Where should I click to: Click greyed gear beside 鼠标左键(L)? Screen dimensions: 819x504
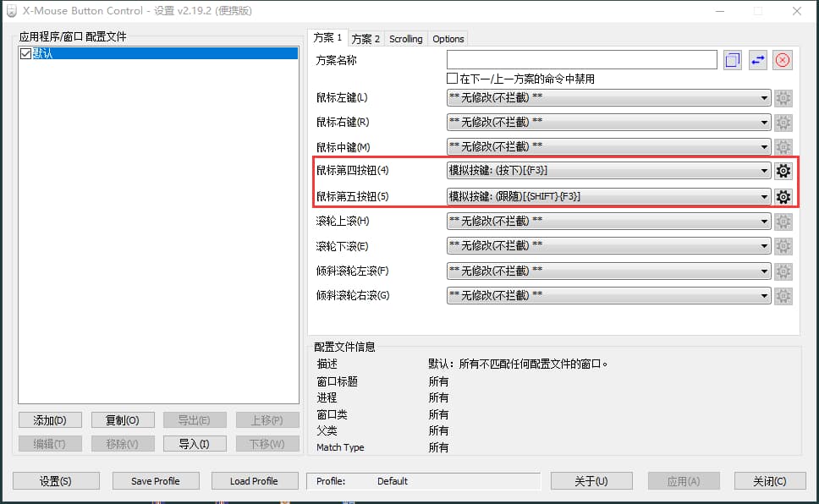click(783, 97)
